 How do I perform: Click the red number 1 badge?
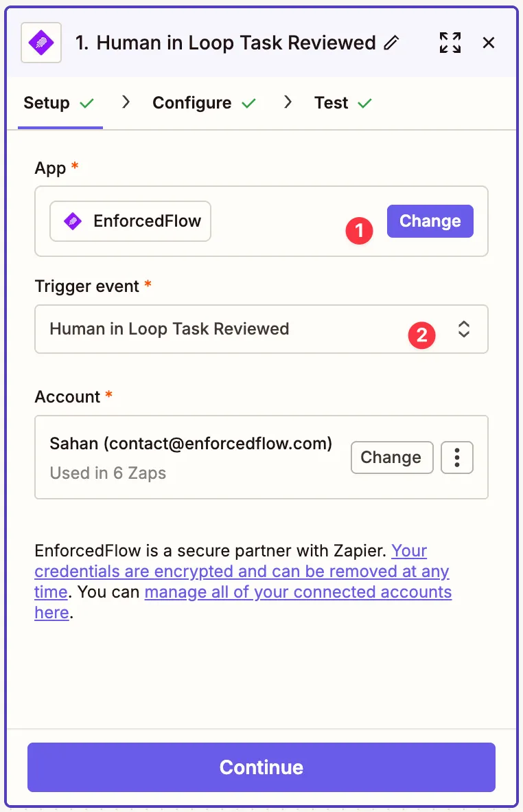(x=359, y=231)
